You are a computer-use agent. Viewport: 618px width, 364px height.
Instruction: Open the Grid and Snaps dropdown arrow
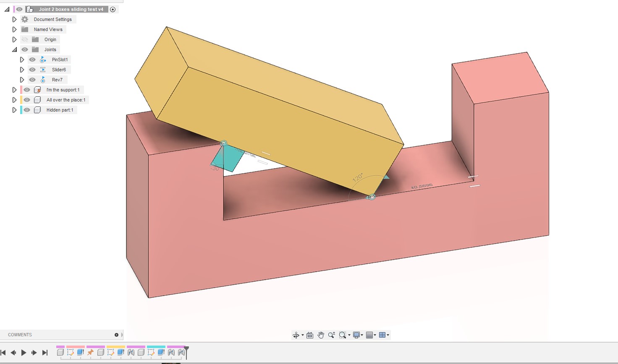coord(375,335)
